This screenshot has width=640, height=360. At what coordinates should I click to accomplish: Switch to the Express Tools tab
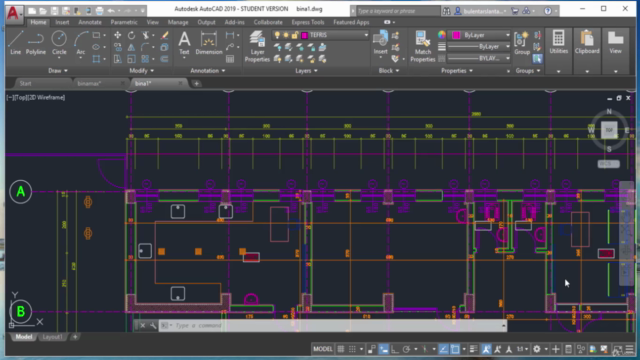click(308, 22)
